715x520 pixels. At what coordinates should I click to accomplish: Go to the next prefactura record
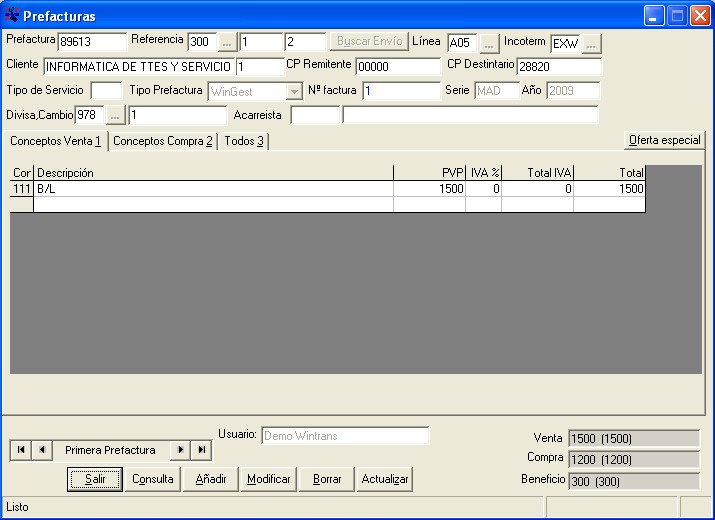pyautogui.click(x=180, y=450)
